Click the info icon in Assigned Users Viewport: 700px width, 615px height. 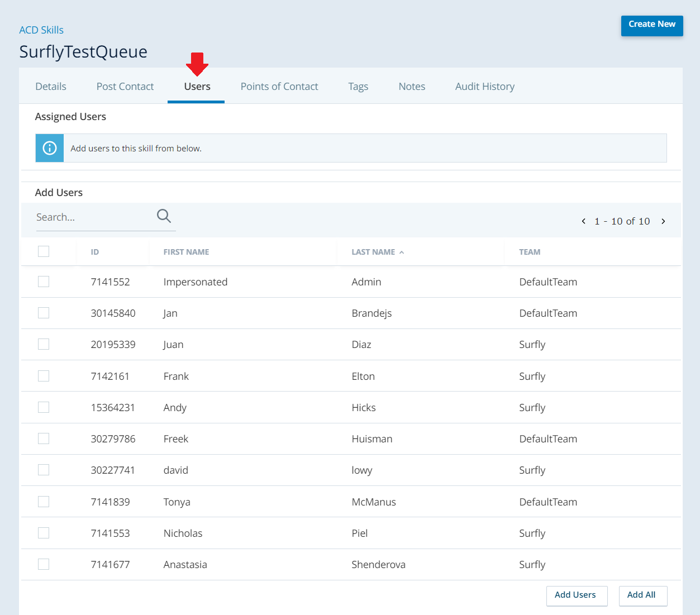pos(50,148)
